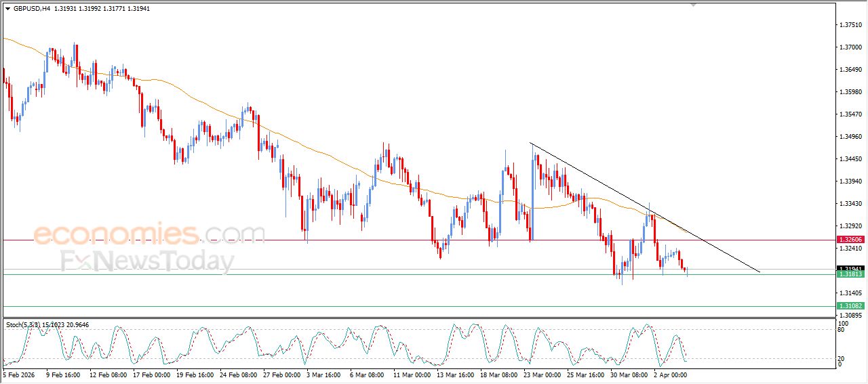Screen dimensions: 868x384
Task: Select the red 1.32606 price label
Action: pyautogui.click(x=850, y=240)
